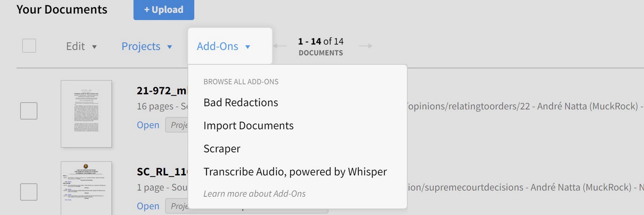Check the box for the 21-972 document
Screen dimensions: 644x215
[29, 111]
